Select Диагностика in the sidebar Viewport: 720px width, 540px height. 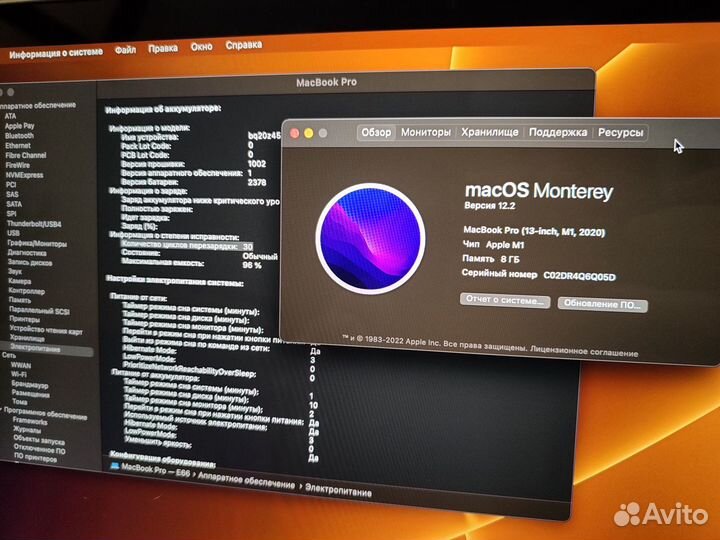pyautogui.click(x=27, y=253)
